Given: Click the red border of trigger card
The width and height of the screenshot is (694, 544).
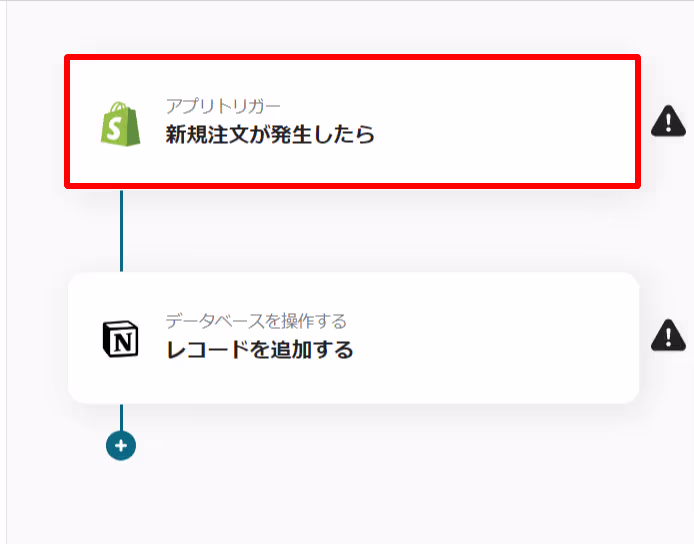Looking at the screenshot, I should 352,57.
